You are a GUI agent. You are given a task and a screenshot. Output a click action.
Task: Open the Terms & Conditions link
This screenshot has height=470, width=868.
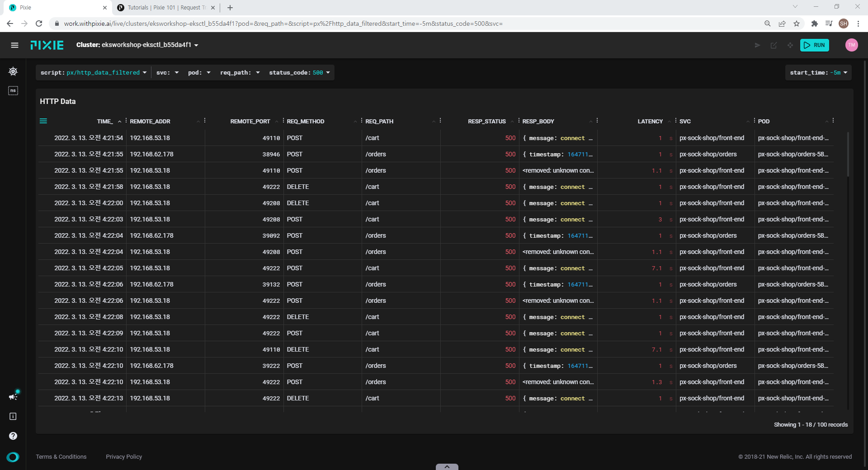61,457
